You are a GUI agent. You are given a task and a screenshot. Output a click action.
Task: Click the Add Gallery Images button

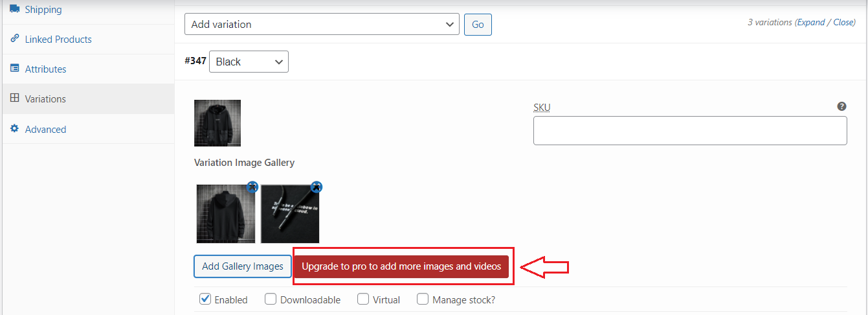(243, 266)
